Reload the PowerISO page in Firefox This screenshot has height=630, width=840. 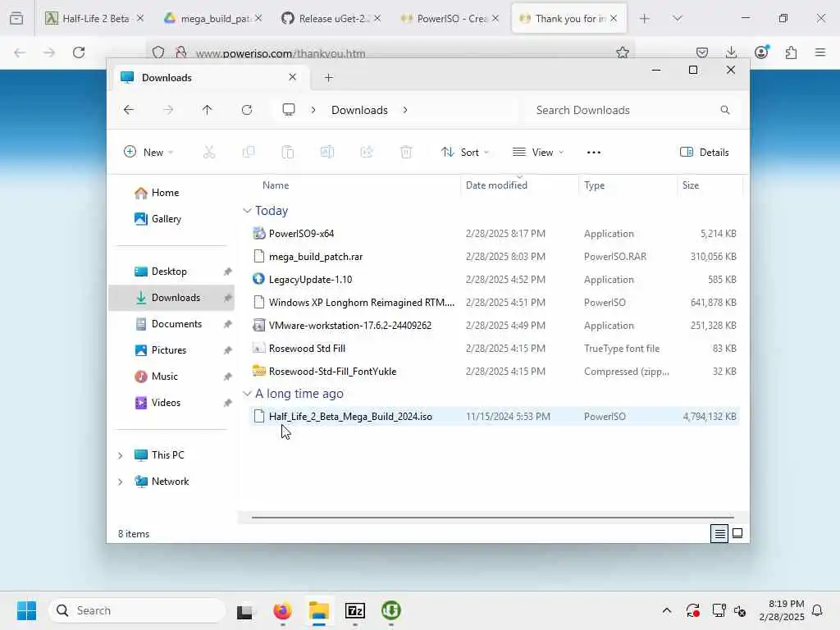pyautogui.click(x=79, y=52)
